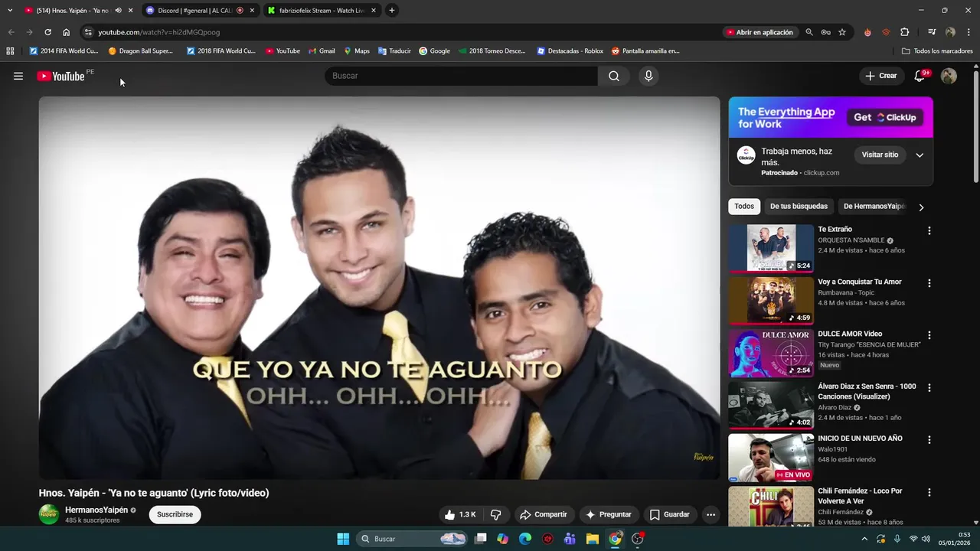Open Chrome extensions puzzle icon
This screenshot has width=980, height=551.
click(x=904, y=32)
